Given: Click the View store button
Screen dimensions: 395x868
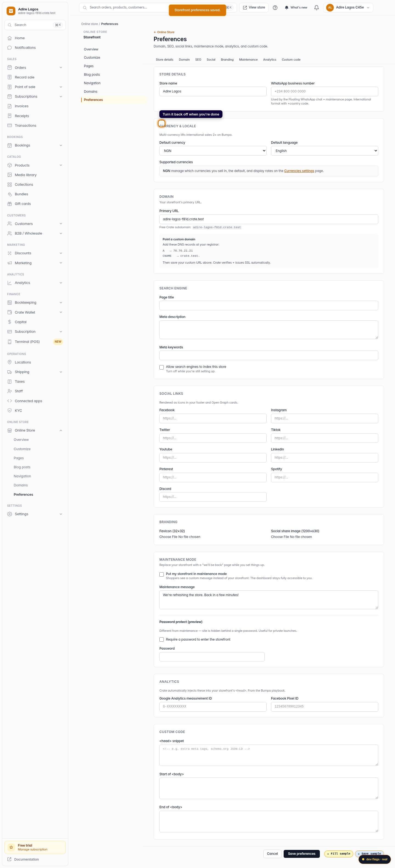Looking at the screenshot, I should click(254, 7).
